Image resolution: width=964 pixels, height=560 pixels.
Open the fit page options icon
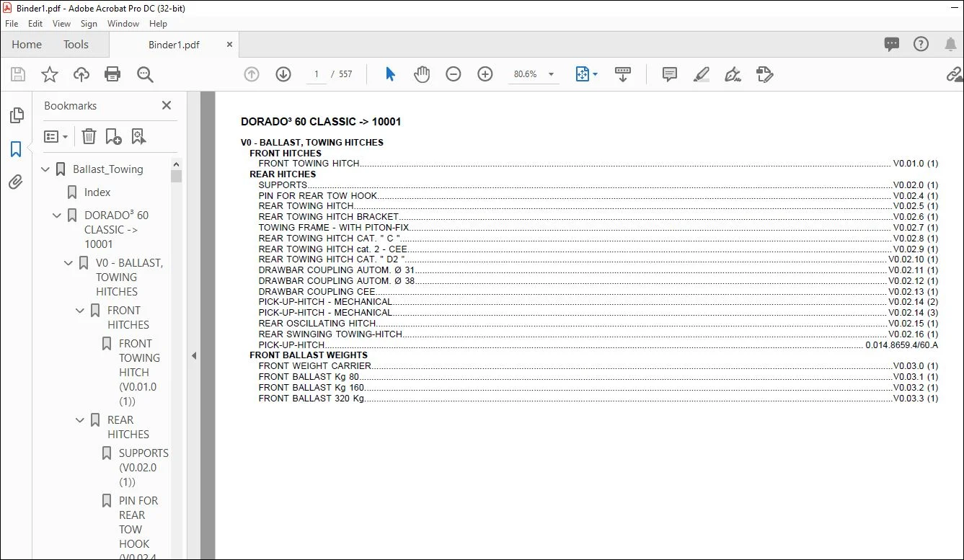(586, 74)
